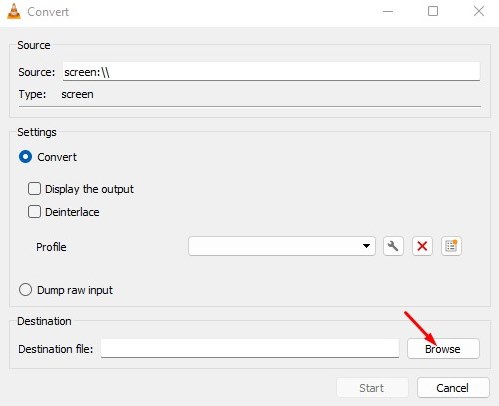Choose the Dump raw input option
The image size is (499, 406).
(x=25, y=290)
